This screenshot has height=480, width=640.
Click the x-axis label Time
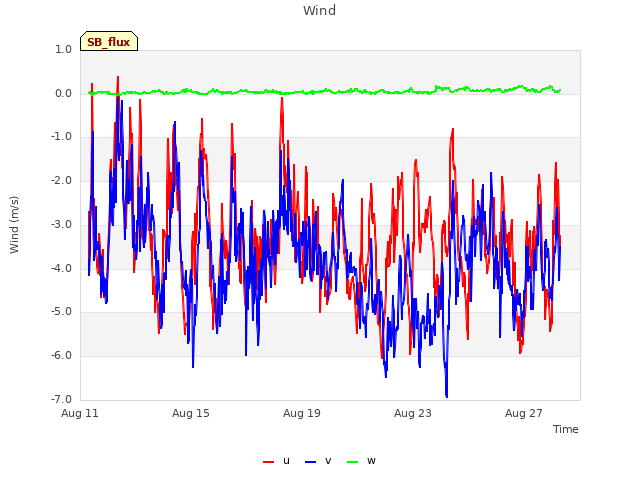pos(566,429)
